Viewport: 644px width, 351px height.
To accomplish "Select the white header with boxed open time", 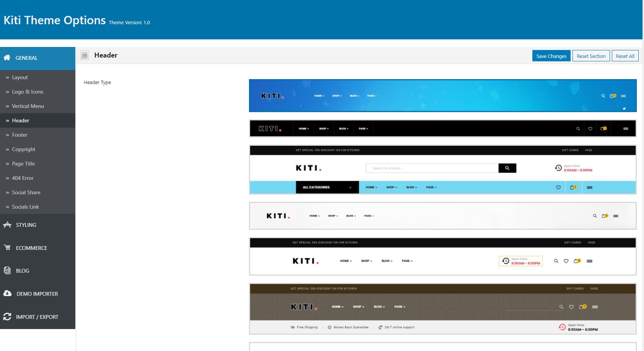I will (x=443, y=256).
